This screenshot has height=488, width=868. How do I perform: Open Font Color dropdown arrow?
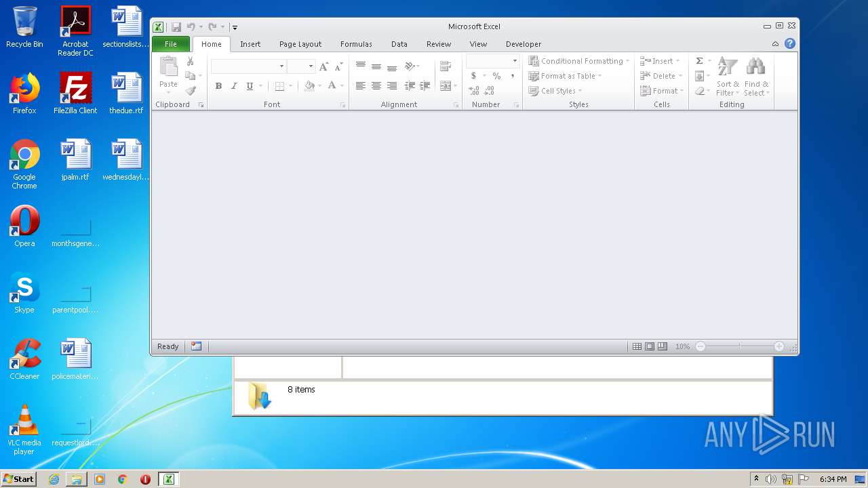(x=342, y=85)
